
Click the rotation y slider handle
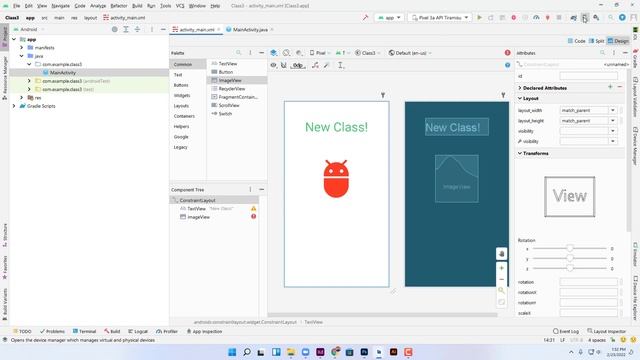pyautogui.click(x=570, y=258)
